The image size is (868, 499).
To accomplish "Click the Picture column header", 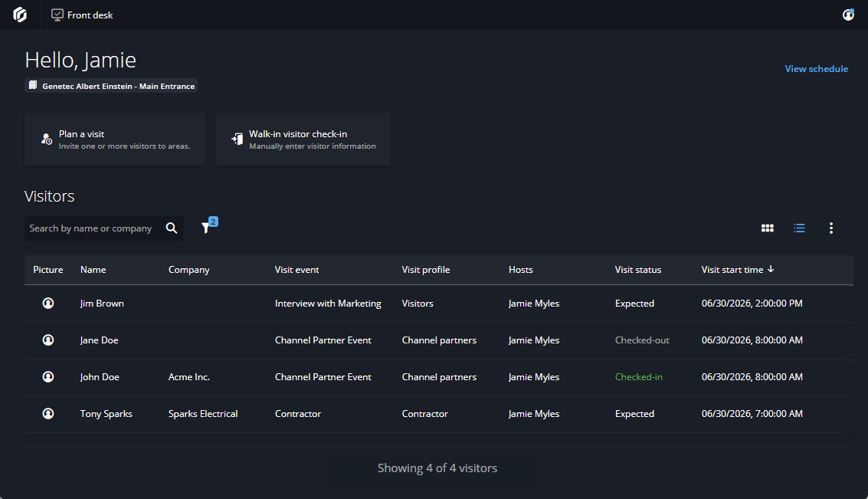I will point(48,270).
